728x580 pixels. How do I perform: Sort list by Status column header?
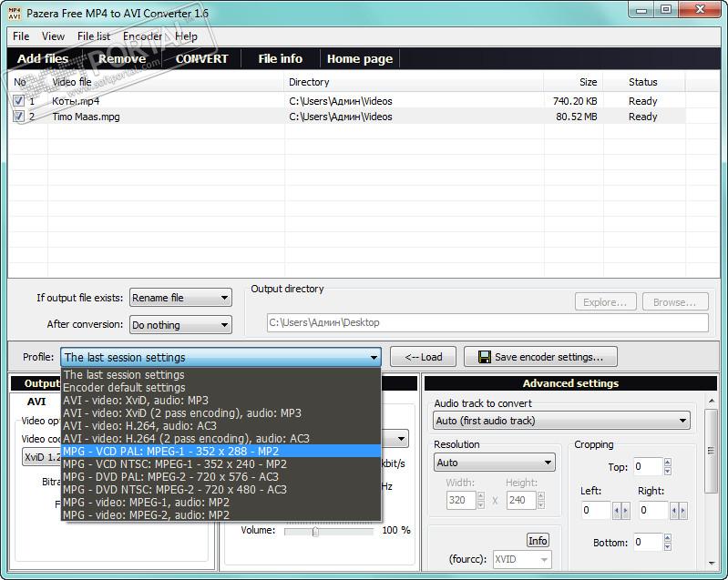pos(644,82)
